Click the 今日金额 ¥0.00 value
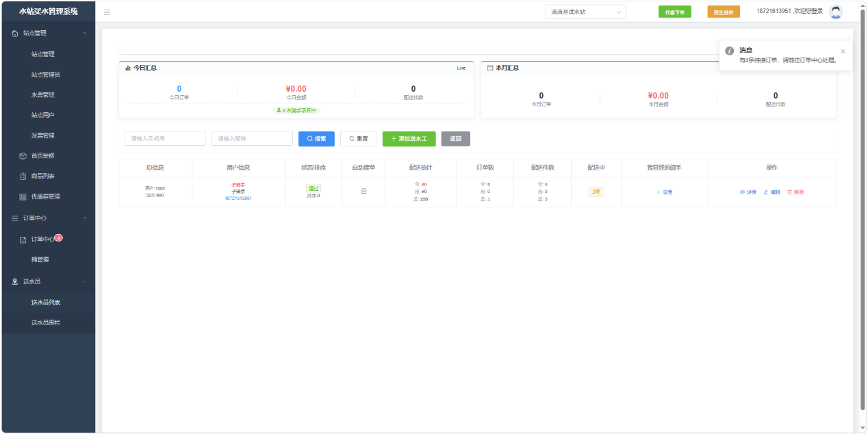Viewport: 868px width, 434px height. click(x=296, y=89)
